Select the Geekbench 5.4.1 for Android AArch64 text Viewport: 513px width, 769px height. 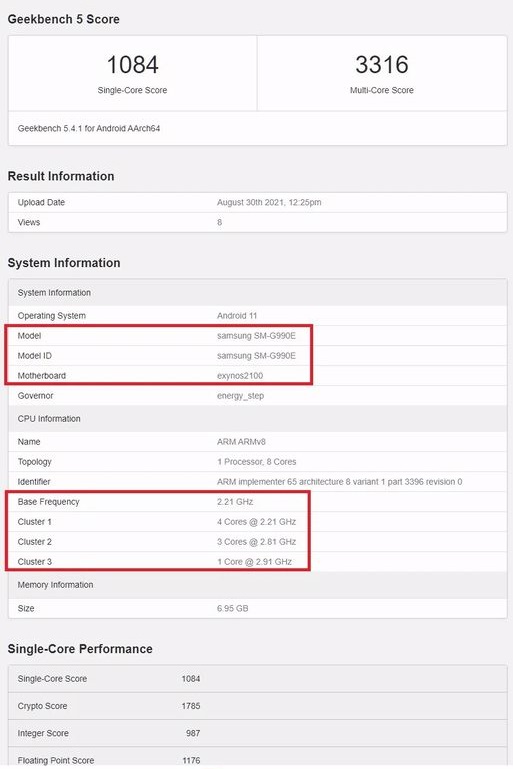pyautogui.click(x=89, y=128)
